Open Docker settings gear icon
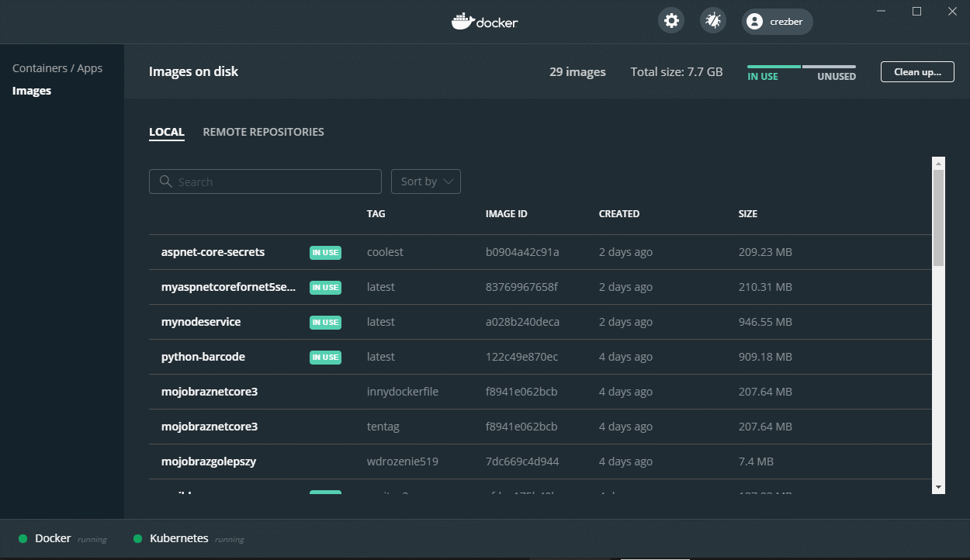The height and width of the screenshot is (560, 970). 671,21
